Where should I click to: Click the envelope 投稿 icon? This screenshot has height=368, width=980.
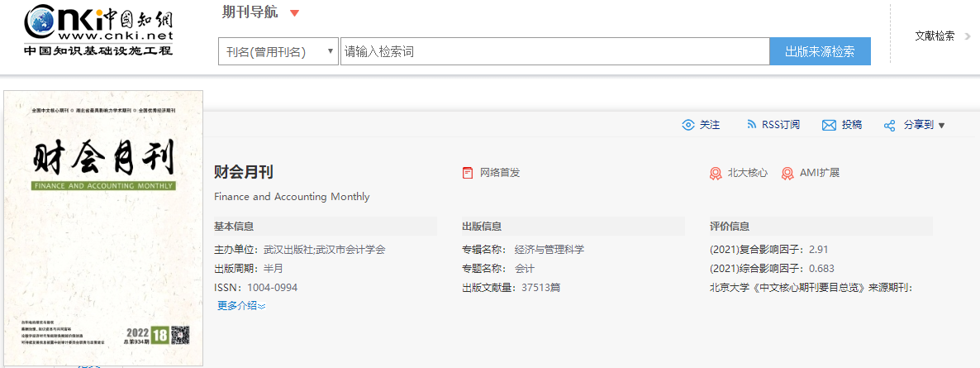coord(829,125)
